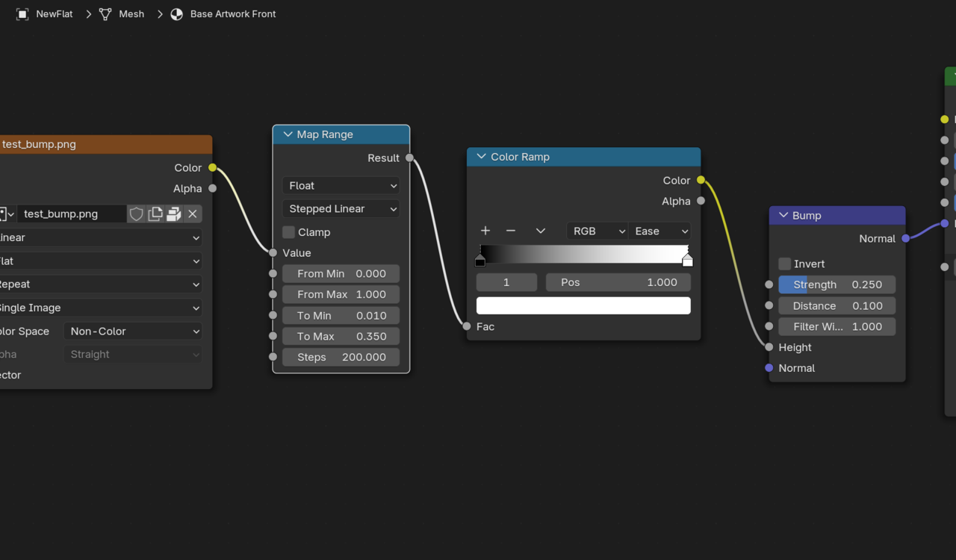Open the Float data type dropdown
Image resolution: width=956 pixels, height=560 pixels.
coord(341,186)
